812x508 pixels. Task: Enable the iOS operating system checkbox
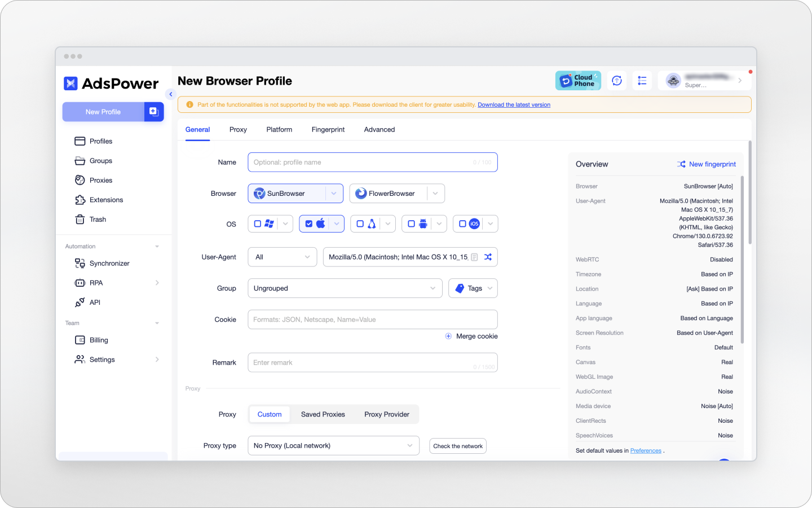coord(462,224)
